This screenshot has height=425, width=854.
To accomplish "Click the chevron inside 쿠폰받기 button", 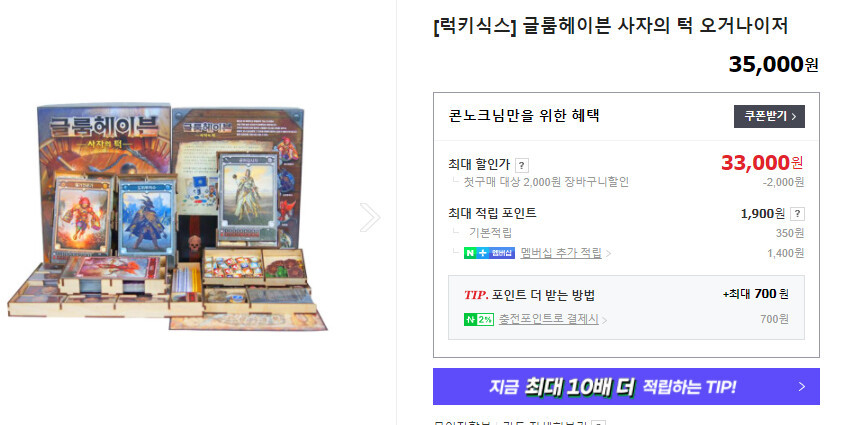I will coord(794,117).
